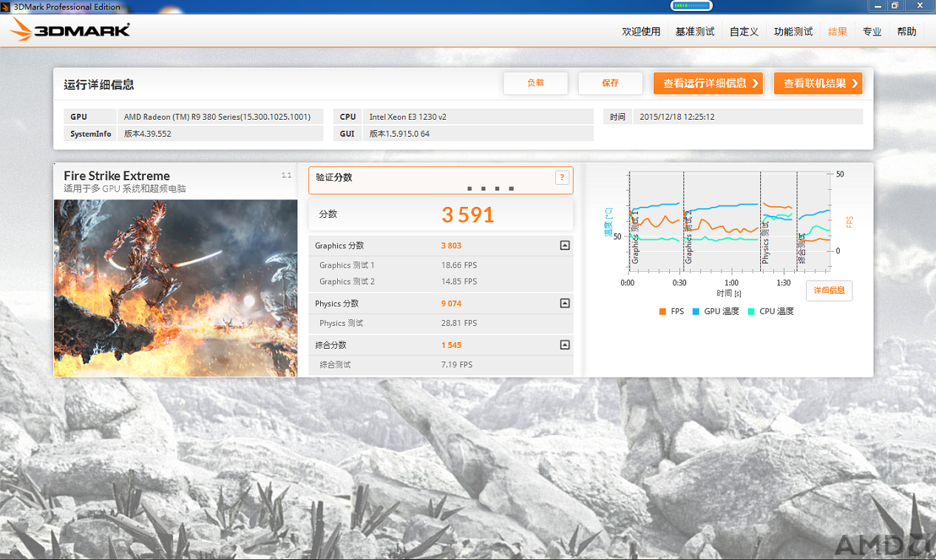Click the orange FPS legend swatch
Screen dimensions: 936x560
point(662,312)
